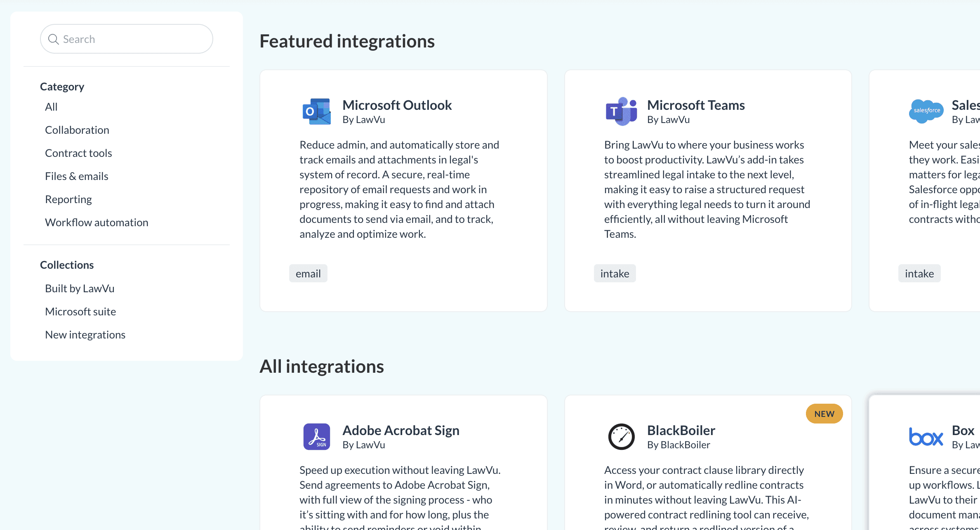Open the Microsoft suite collection
The image size is (980, 530).
click(80, 312)
